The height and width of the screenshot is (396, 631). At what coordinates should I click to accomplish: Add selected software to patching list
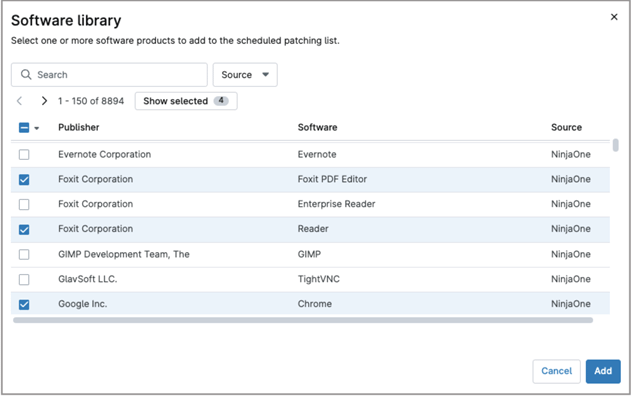[603, 371]
